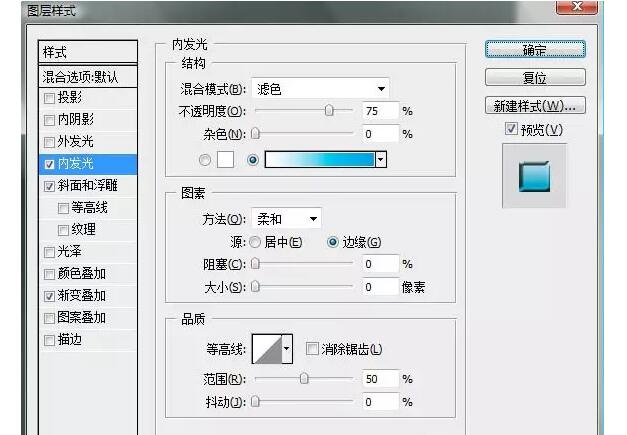Image resolution: width=627 pixels, height=435 pixels.
Task: Select the 样式 styles header item
Action: tap(88, 52)
